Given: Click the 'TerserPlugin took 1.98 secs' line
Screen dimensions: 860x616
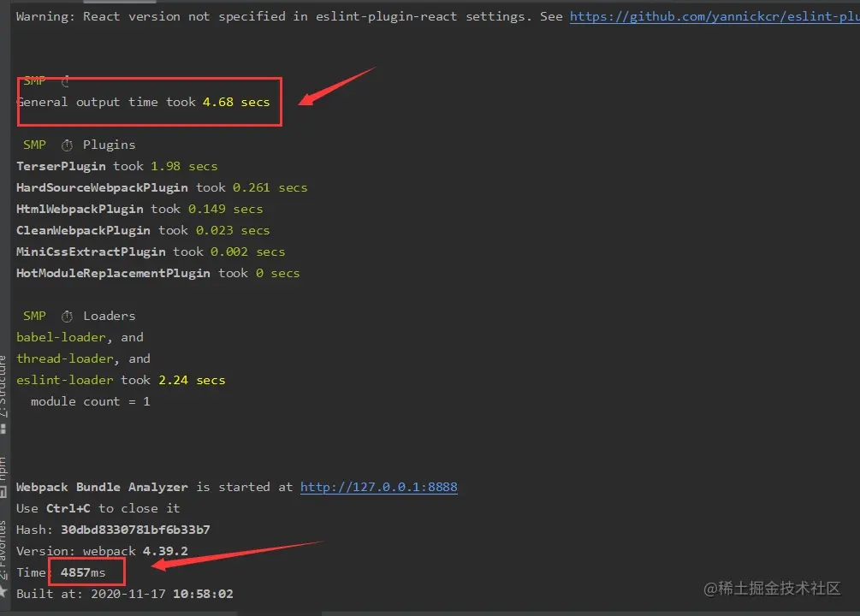Looking at the screenshot, I should coord(117,166).
